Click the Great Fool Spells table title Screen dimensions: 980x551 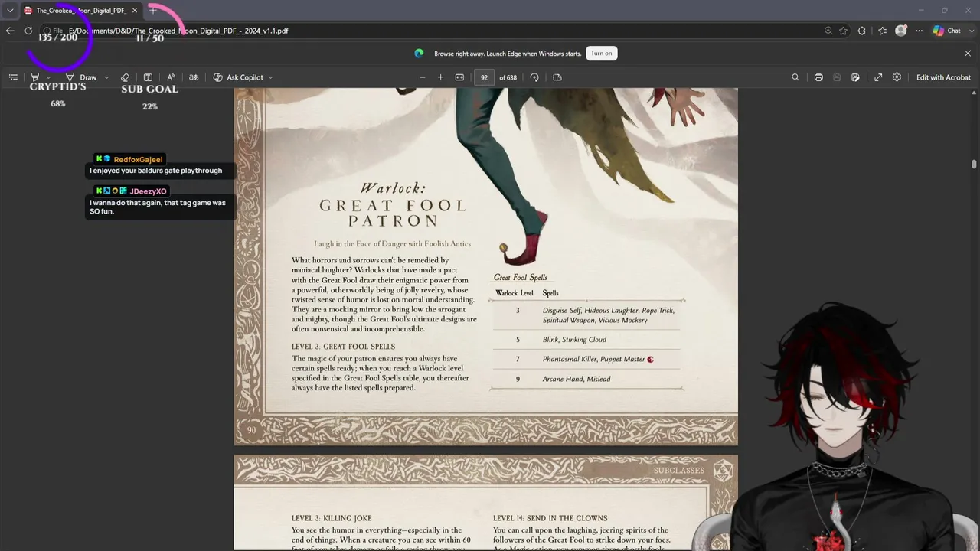click(521, 278)
